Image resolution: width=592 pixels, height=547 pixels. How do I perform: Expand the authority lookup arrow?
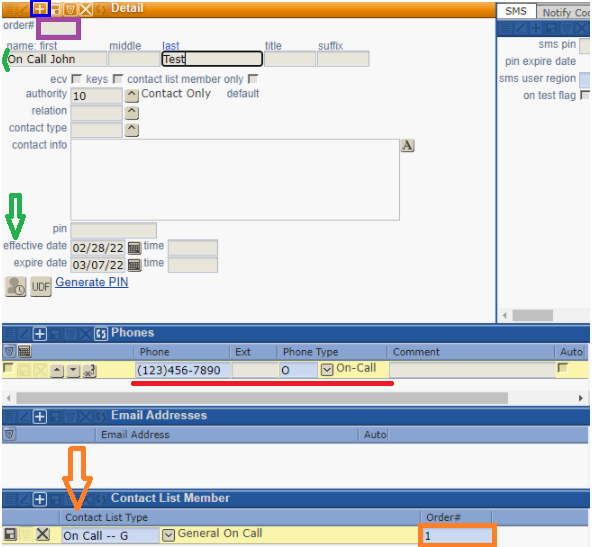click(131, 96)
